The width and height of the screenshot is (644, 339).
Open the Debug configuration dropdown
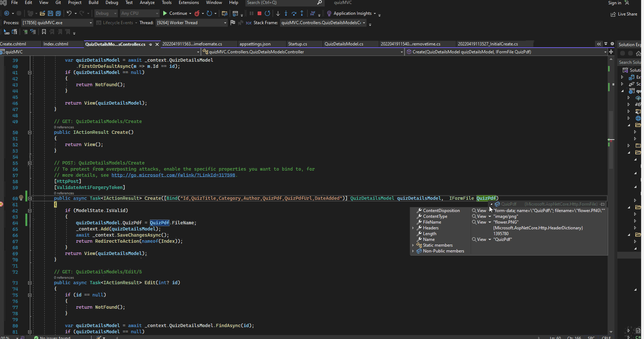tap(106, 13)
